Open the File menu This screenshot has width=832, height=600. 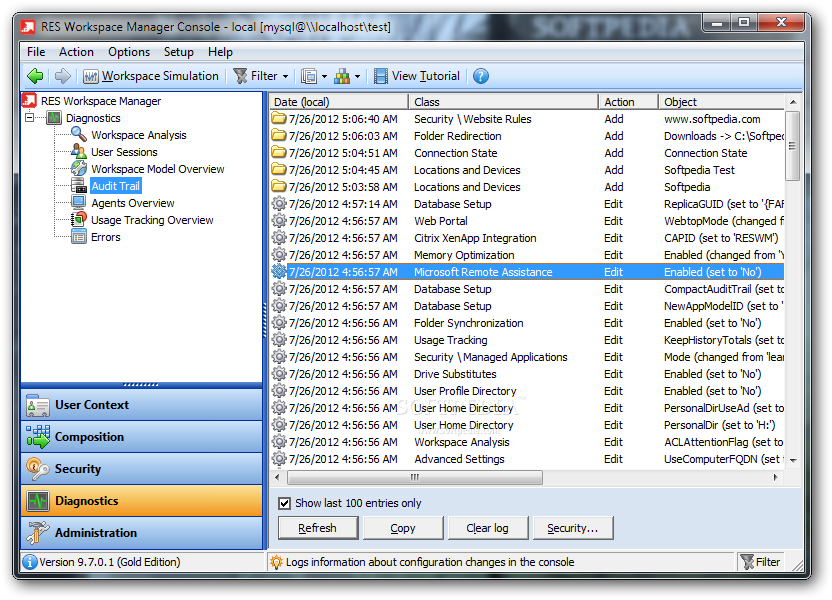click(x=36, y=52)
